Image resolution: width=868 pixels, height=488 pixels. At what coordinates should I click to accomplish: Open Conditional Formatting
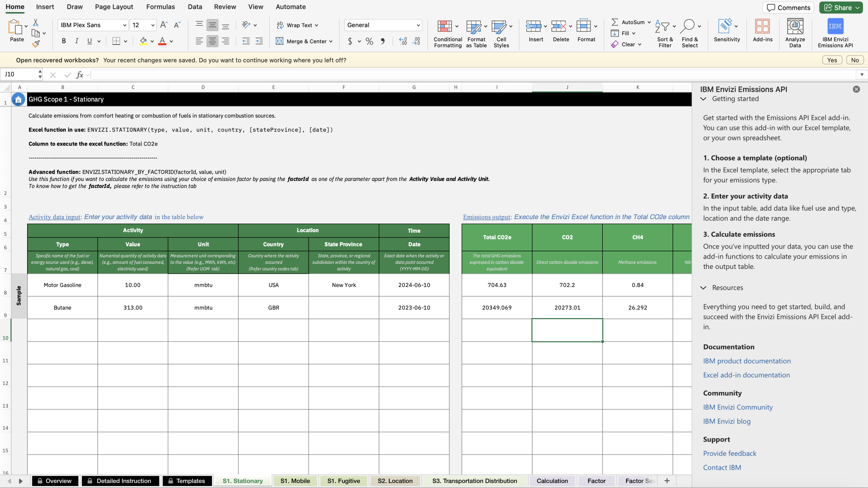click(448, 33)
